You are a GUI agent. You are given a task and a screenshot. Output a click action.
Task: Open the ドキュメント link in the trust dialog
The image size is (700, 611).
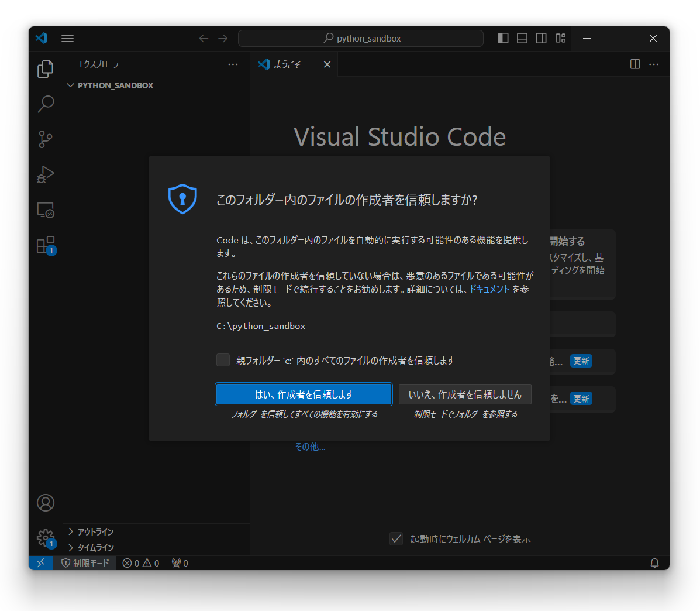[x=489, y=288]
